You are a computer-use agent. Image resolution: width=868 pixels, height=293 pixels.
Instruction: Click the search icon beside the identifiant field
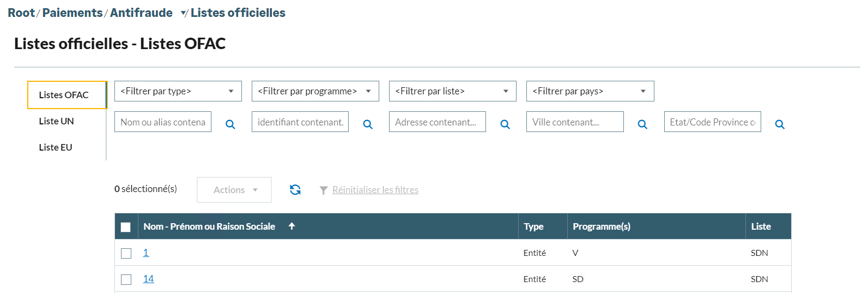pos(368,124)
